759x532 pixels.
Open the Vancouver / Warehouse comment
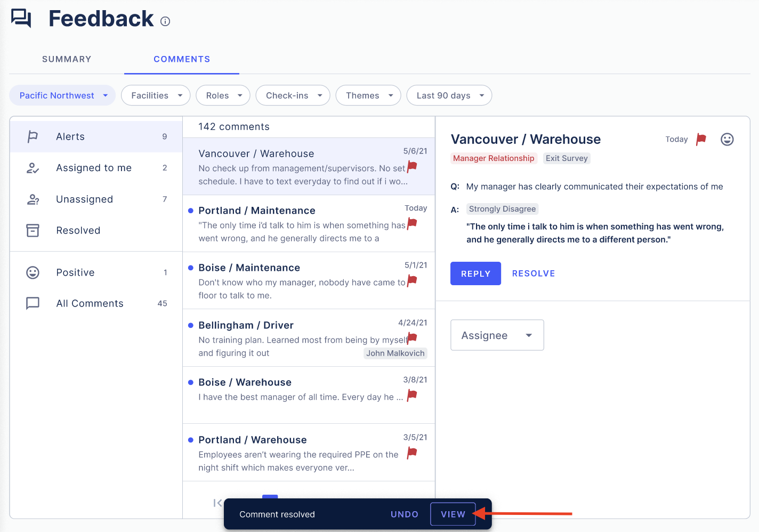(309, 166)
